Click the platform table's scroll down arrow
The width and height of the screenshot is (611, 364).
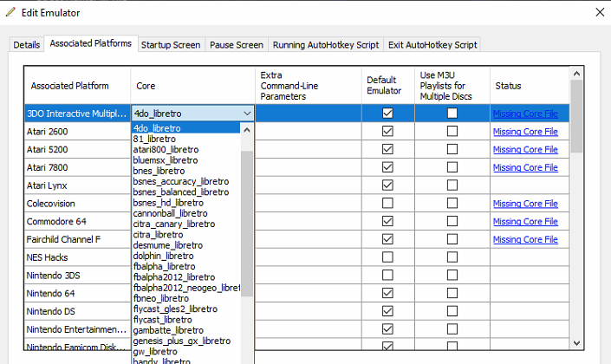576,345
